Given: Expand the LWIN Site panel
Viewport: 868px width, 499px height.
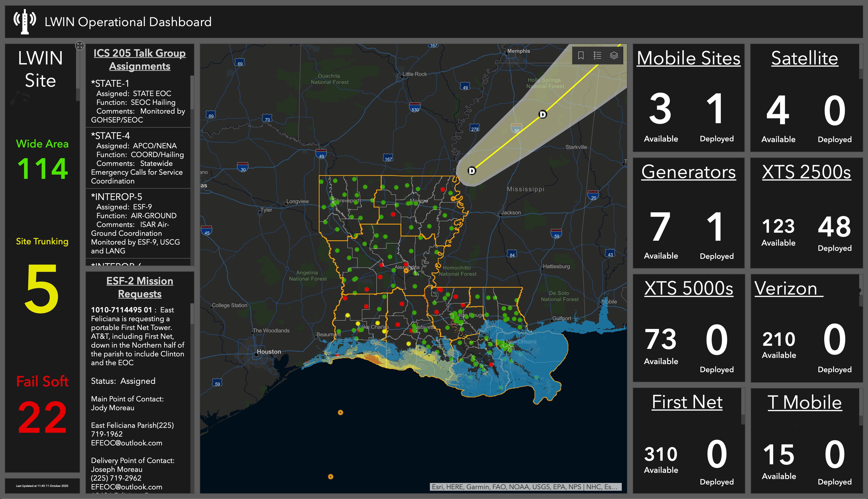Looking at the screenshot, I should click(x=79, y=45).
